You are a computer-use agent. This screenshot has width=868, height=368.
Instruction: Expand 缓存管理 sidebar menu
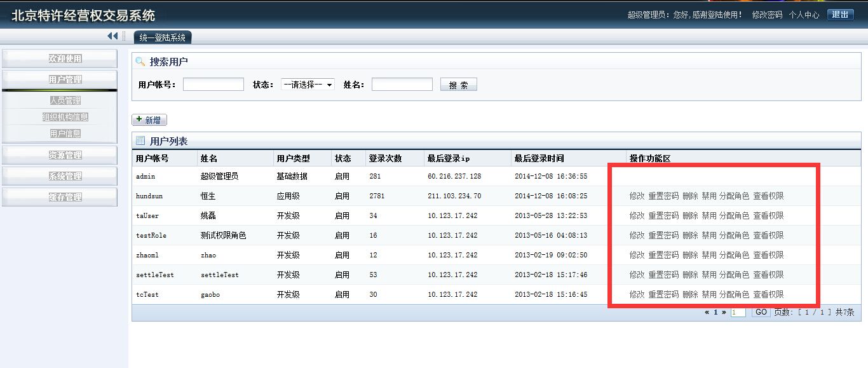click(60, 197)
